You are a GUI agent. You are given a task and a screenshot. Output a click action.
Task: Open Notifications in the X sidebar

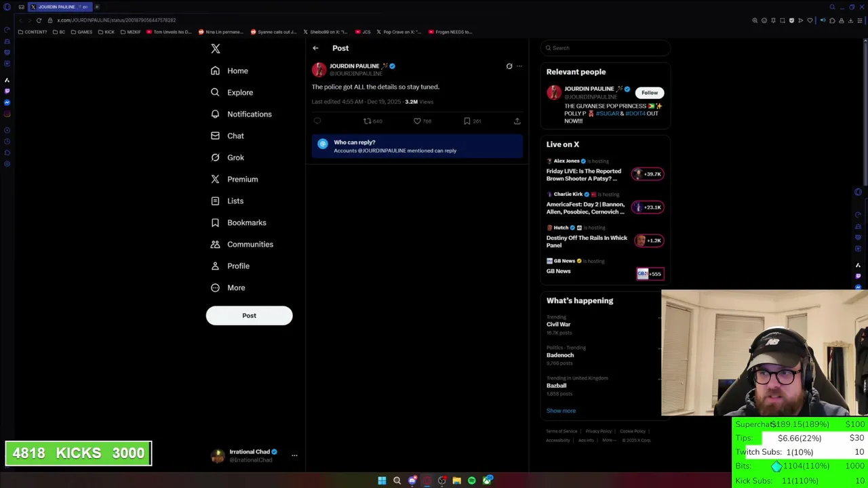(241, 114)
